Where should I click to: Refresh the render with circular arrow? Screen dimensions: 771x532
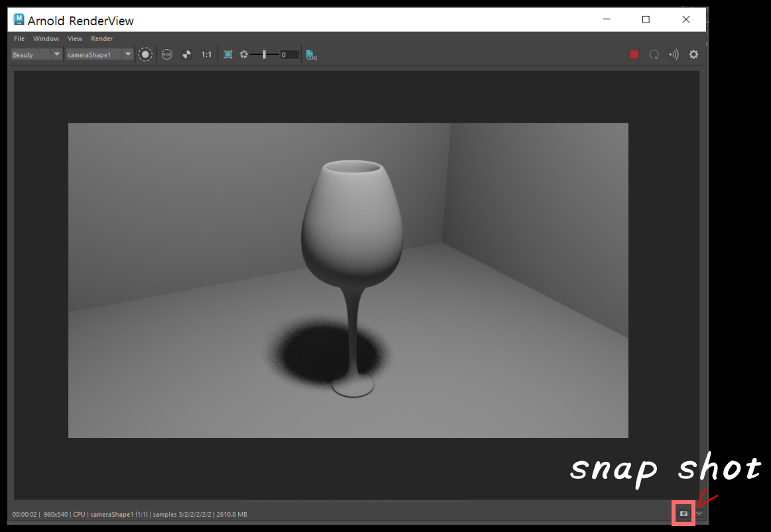(654, 54)
